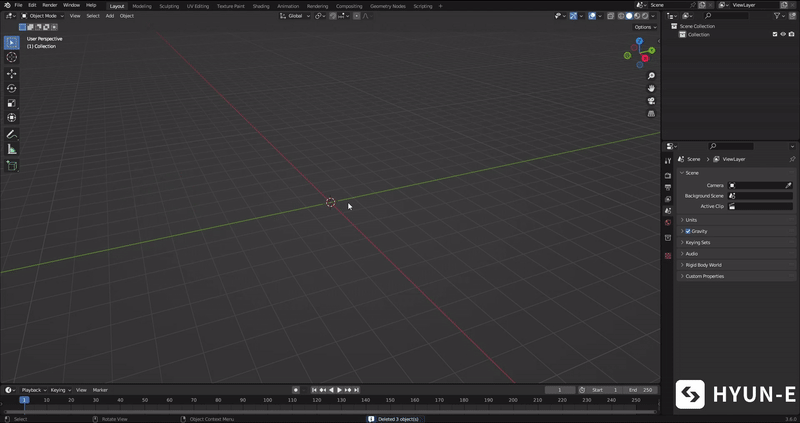Switch to the Modeling workspace tab

click(142, 6)
